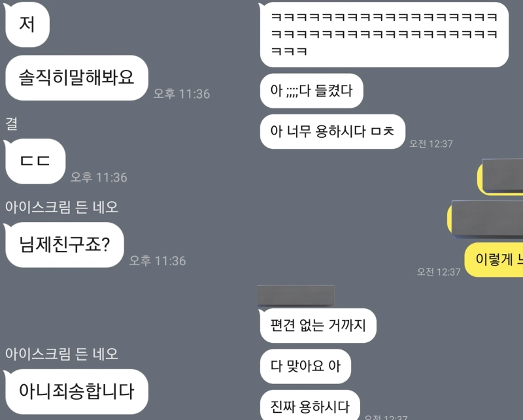523x420 pixels.
Task: Open the second '아이스크림 든 네오' sender name
Action: 61,353
